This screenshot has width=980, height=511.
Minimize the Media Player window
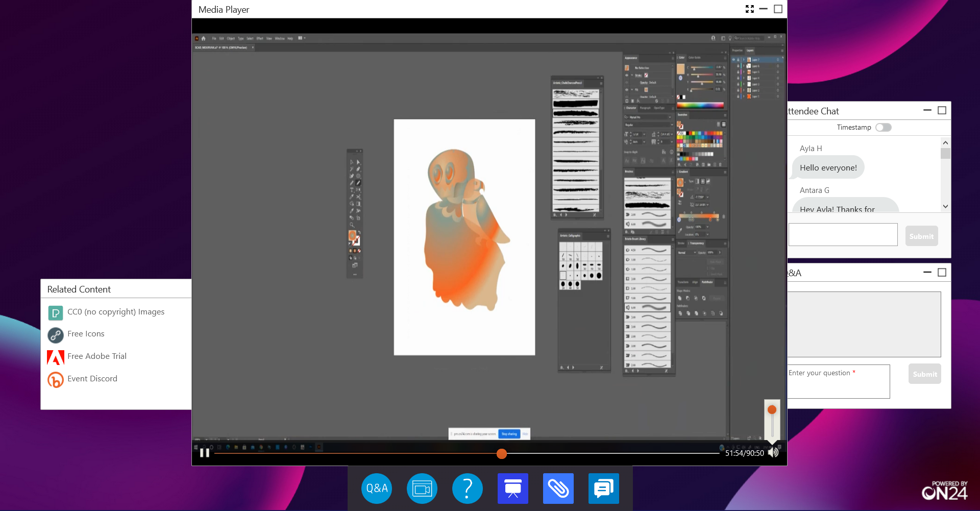click(764, 9)
